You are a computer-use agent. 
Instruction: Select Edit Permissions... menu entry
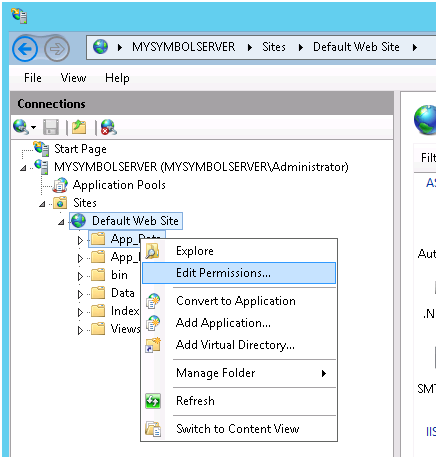(239, 273)
